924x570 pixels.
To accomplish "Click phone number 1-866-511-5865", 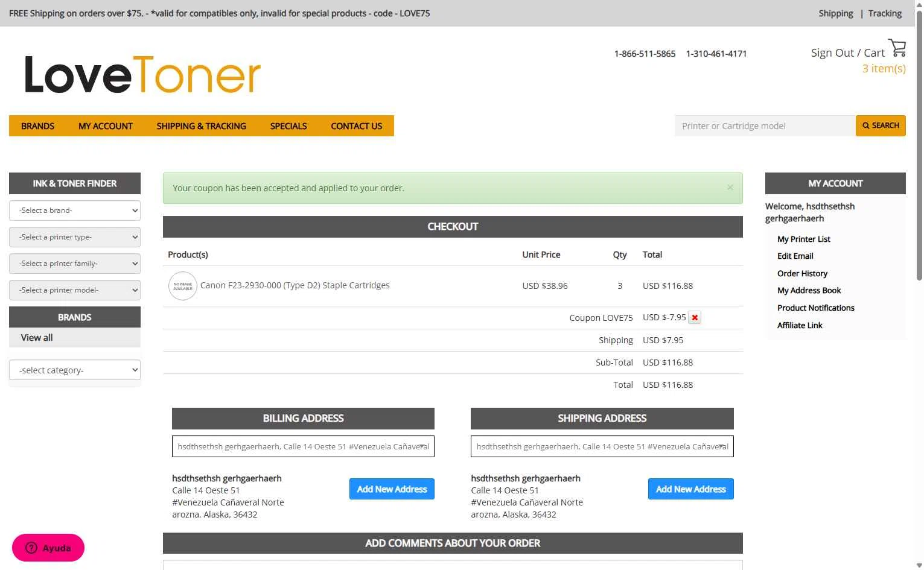I will tap(645, 54).
